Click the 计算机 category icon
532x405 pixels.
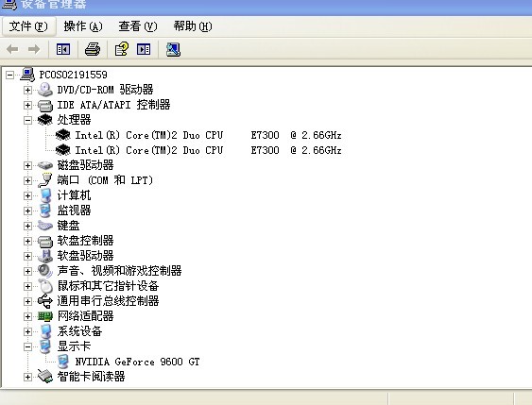pos(45,195)
